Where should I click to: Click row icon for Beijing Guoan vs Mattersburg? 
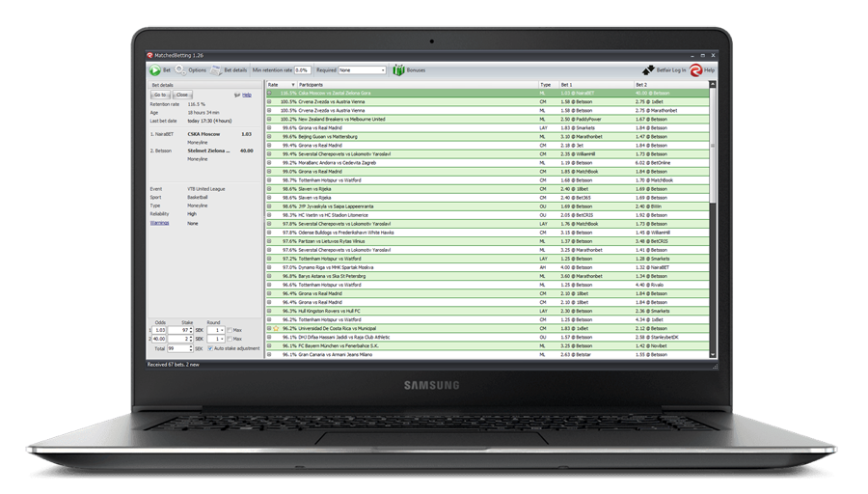point(270,137)
